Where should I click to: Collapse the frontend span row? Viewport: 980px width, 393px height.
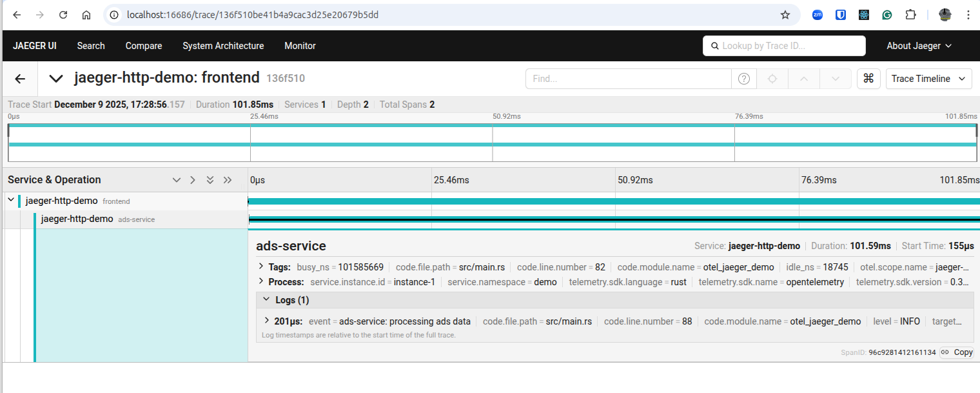tap(10, 201)
